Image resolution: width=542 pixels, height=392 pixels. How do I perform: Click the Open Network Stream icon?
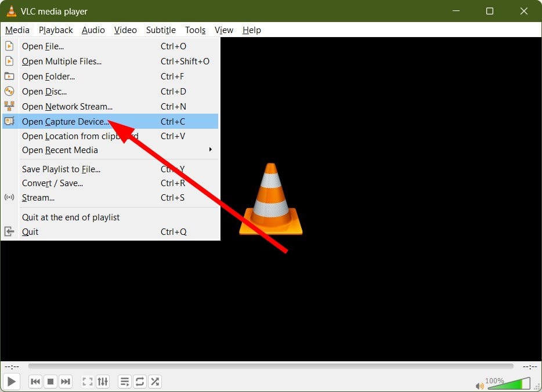pyautogui.click(x=9, y=106)
